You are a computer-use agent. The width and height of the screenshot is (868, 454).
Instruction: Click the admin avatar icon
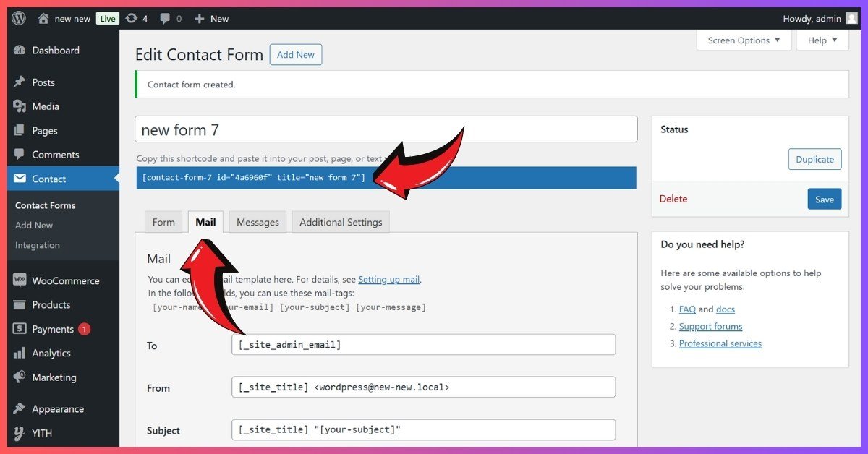coord(851,19)
